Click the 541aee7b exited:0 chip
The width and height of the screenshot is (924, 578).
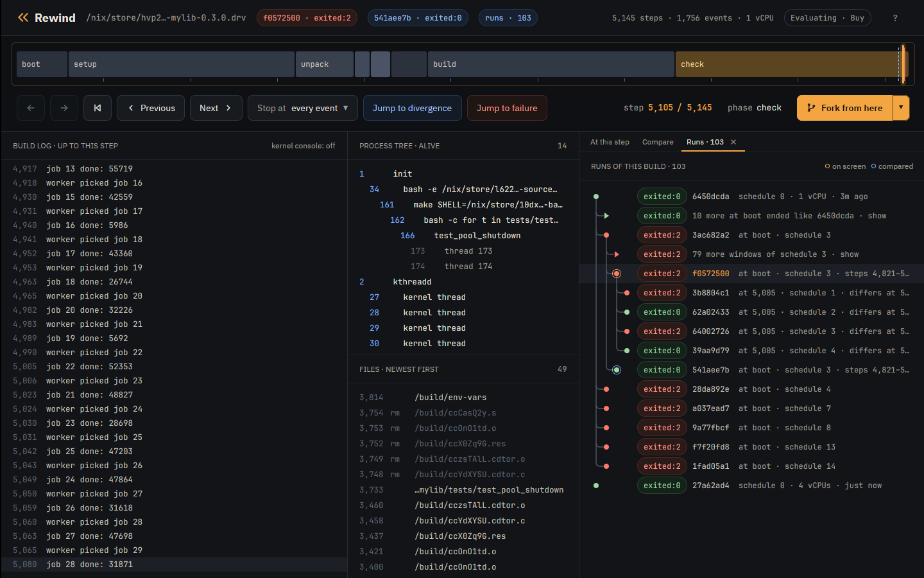click(x=418, y=18)
